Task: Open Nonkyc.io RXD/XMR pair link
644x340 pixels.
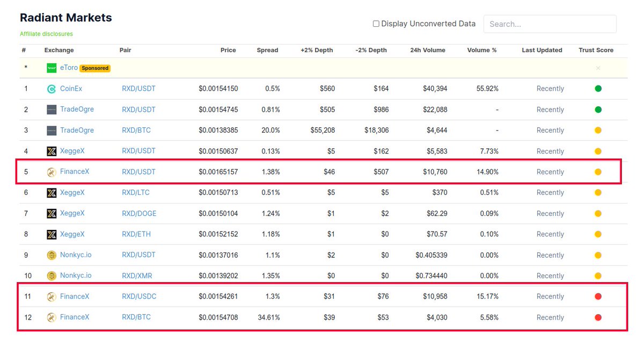Action: [x=137, y=276]
